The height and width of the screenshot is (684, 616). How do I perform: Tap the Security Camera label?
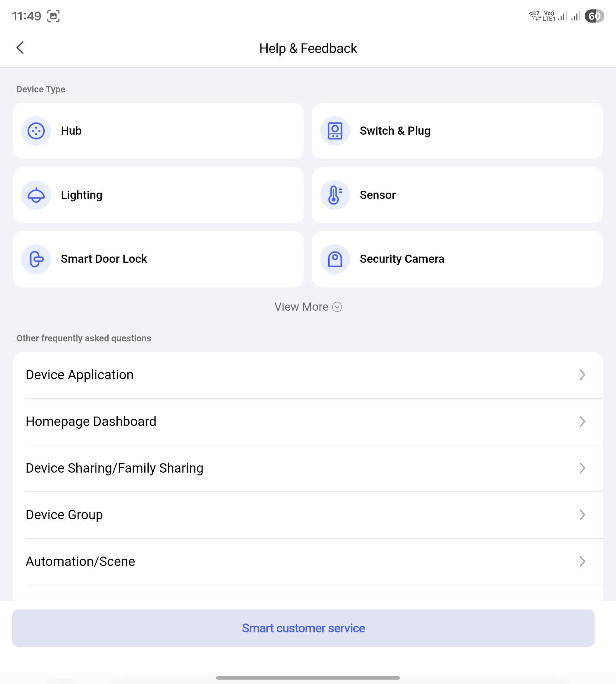[x=402, y=259]
